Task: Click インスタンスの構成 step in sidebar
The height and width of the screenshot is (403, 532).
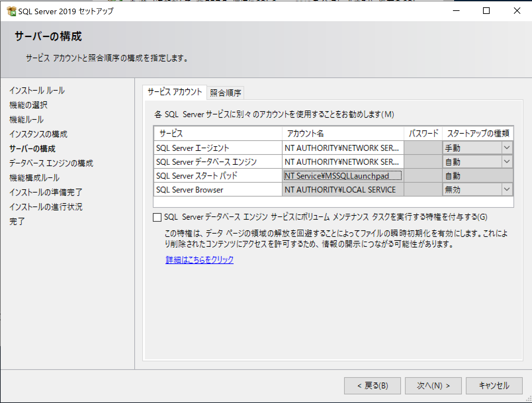Action: tap(38, 134)
